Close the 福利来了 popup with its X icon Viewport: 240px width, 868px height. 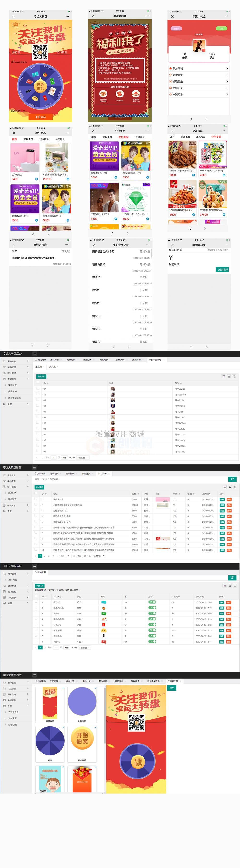click(146, 27)
